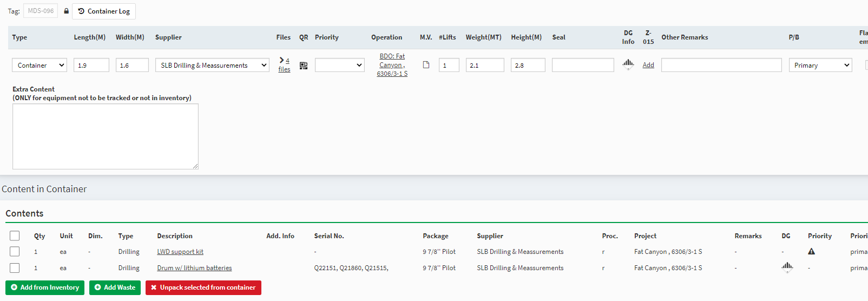The height and width of the screenshot is (301, 868).
Task: Click the M.V. document icon
Action: tap(426, 65)
